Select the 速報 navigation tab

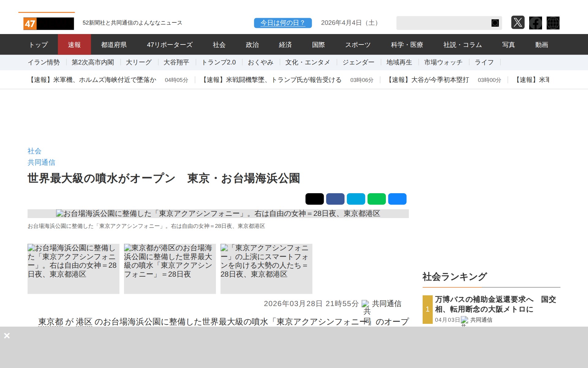coord(74,45)
